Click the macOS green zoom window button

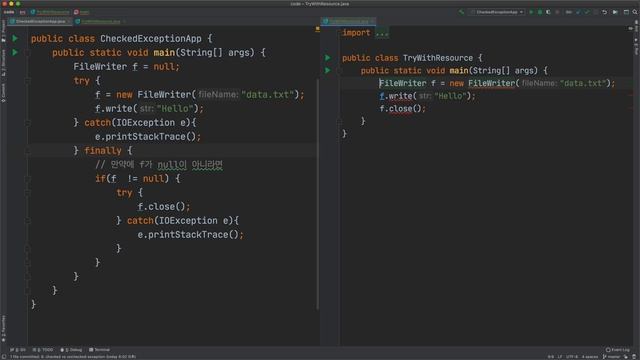click(x=18, y=4)
